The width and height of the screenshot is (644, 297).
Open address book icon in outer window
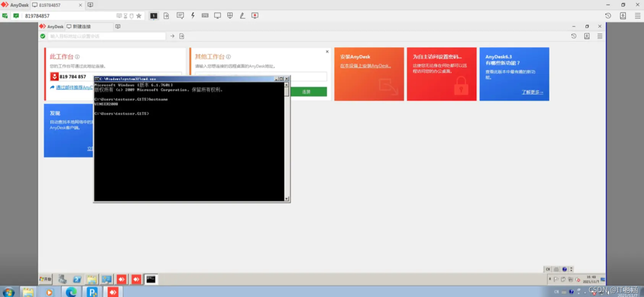[623, 16]
